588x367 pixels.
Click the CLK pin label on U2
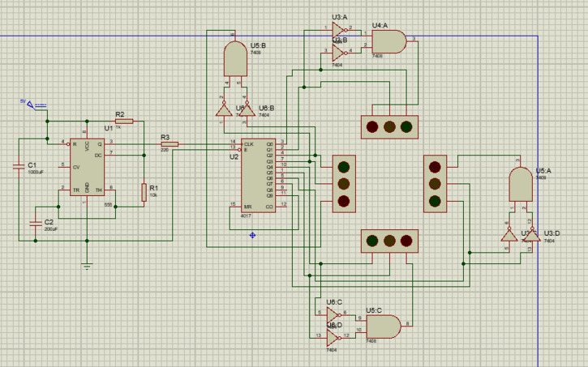coord(249,144)
